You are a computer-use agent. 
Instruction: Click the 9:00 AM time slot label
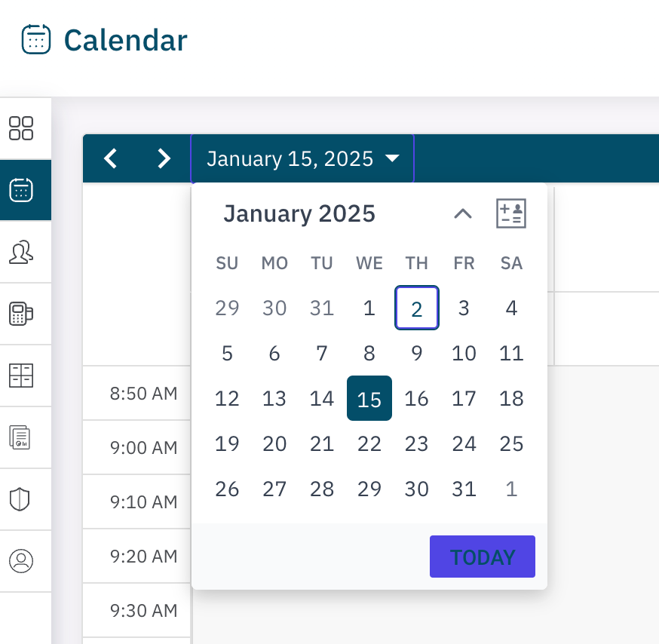(x=143, y=448)
